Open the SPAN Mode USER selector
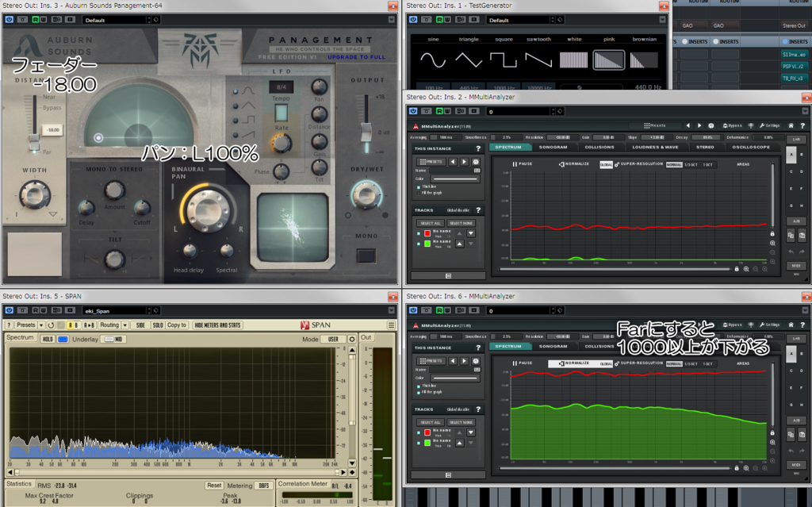Screen dimensions: 812x507 pyautogui.click(x=333, y=339)
